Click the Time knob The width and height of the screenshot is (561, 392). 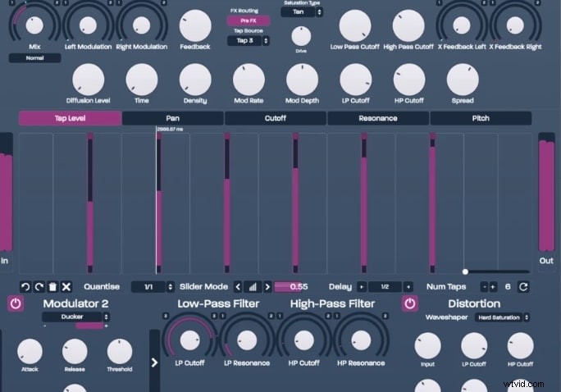(x=142, y=80)
